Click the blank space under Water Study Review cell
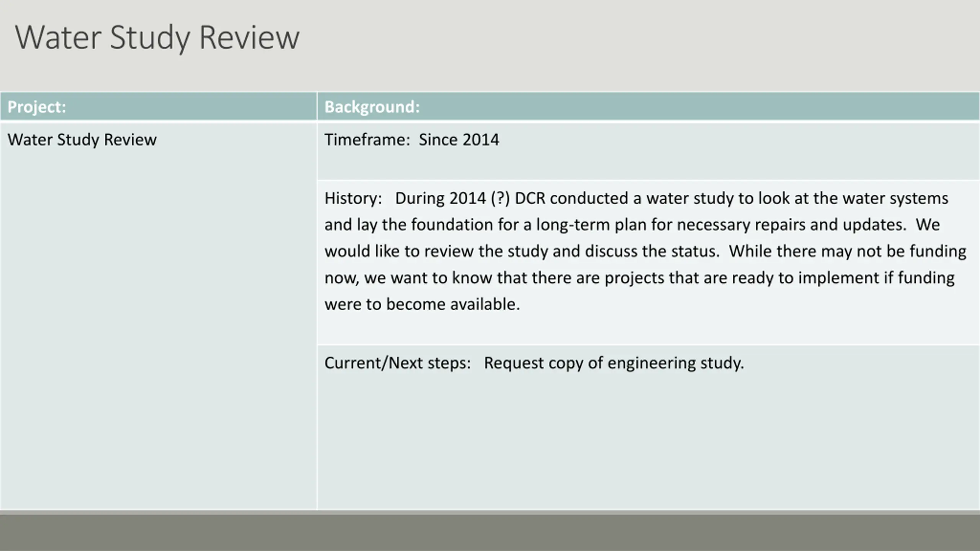 [158, 329]
